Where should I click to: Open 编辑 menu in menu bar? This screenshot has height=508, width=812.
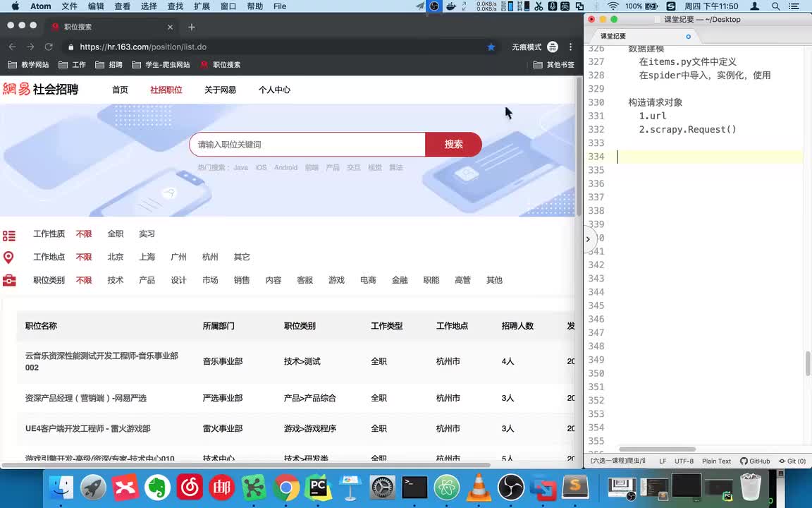(x=96, y=6)
